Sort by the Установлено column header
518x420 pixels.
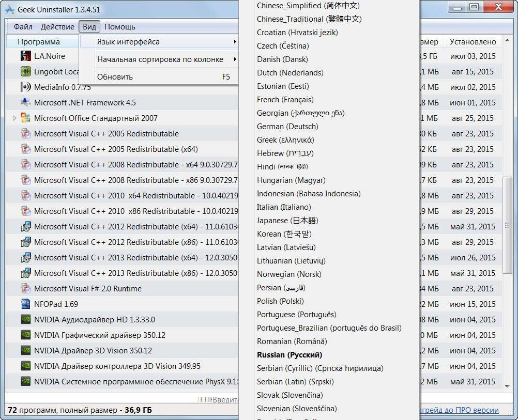pos(473,42)
